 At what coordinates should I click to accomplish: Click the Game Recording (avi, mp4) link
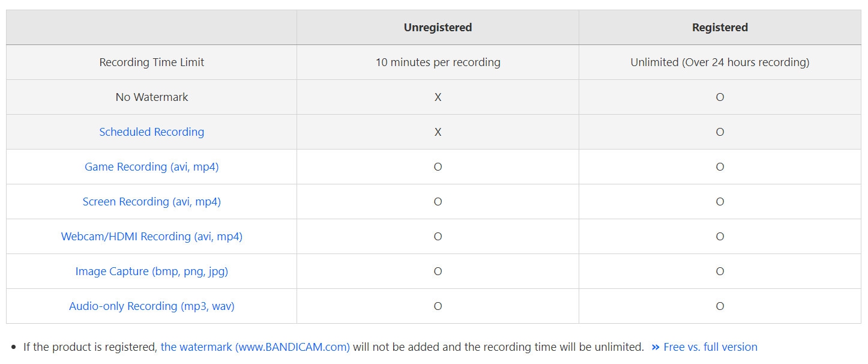(151, 167)
